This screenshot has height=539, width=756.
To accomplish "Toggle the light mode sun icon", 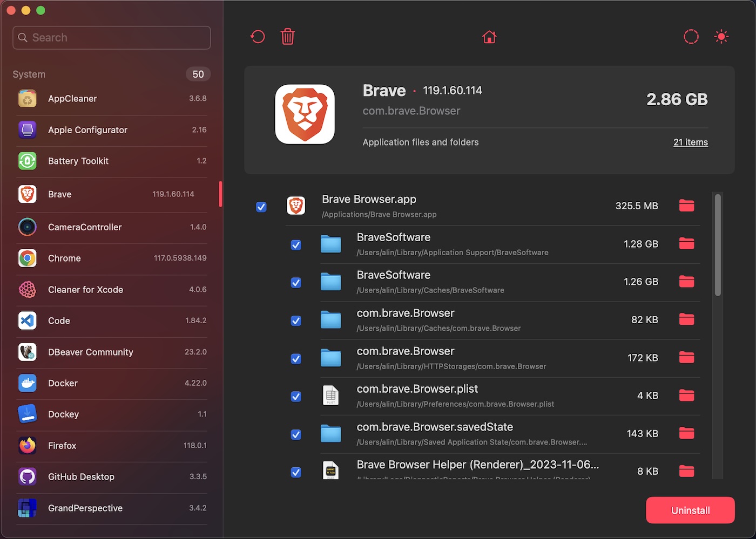I will pyautogui.click(x=721, y=37).
